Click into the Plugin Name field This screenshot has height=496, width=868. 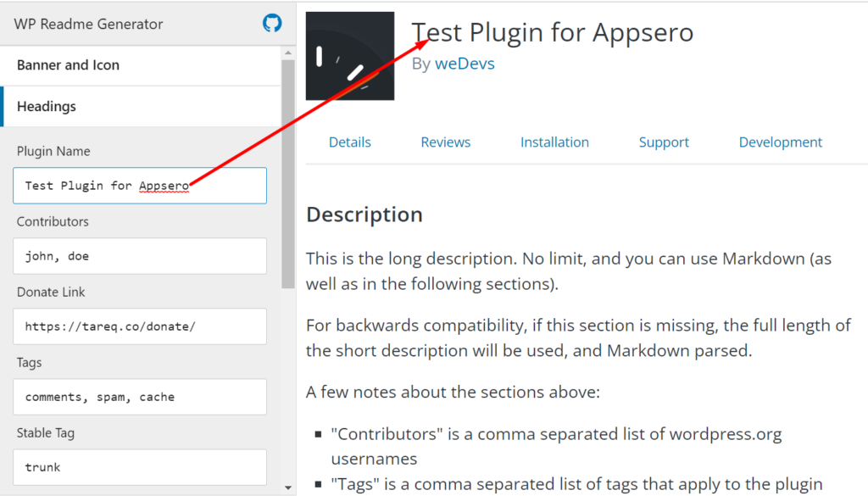click(x=140, y=186)
